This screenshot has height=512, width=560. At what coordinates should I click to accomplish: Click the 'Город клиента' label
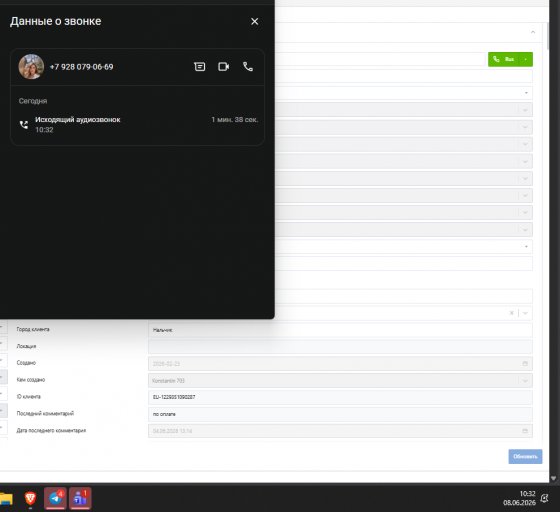pos(33,329)
